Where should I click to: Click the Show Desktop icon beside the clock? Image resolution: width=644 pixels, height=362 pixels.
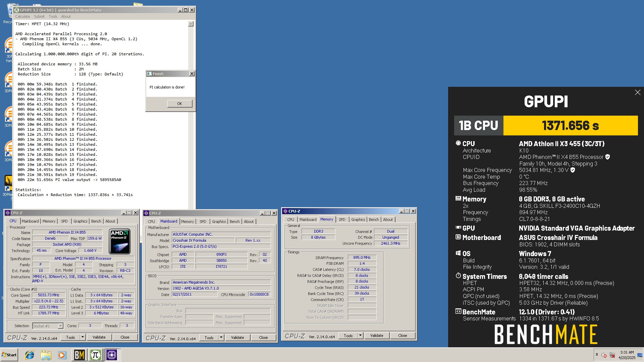640,355
